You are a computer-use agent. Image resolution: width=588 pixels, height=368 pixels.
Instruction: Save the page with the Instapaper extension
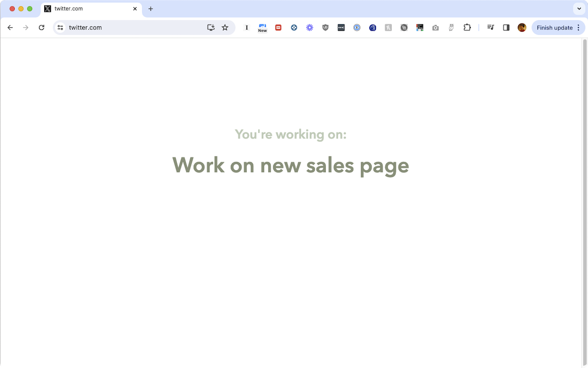click(247, 28)
